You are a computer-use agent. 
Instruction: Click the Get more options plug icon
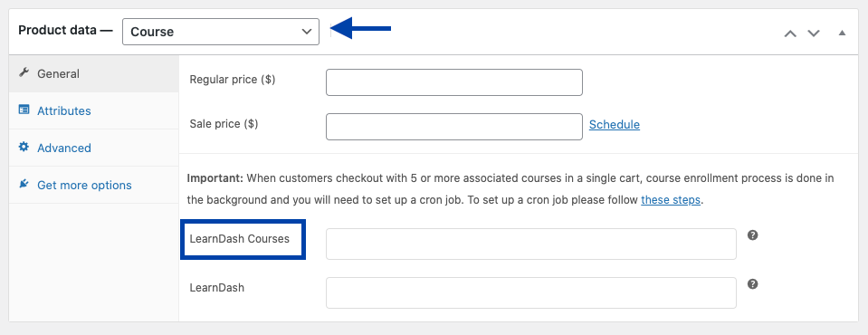(x=24, y=184)
